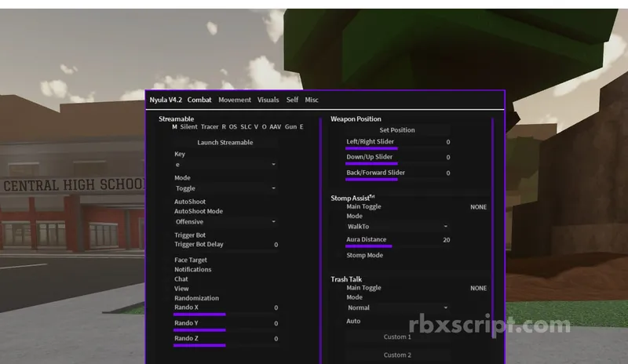This screenshot has width=628, height=364.
Task: Click the Back/Forward Slider bar
Action: coord(397,179)
